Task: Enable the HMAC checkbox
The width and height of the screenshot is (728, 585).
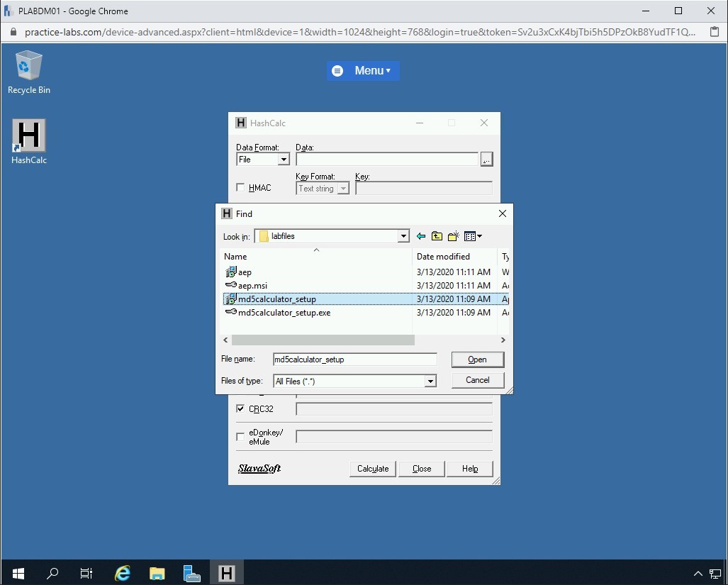Action: pos(240,188)
